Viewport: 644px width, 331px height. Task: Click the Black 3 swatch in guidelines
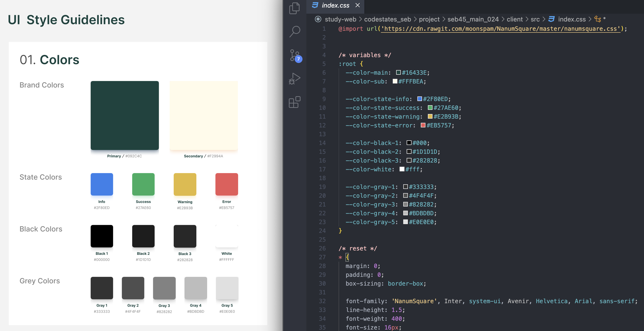(x=185, y=236)
